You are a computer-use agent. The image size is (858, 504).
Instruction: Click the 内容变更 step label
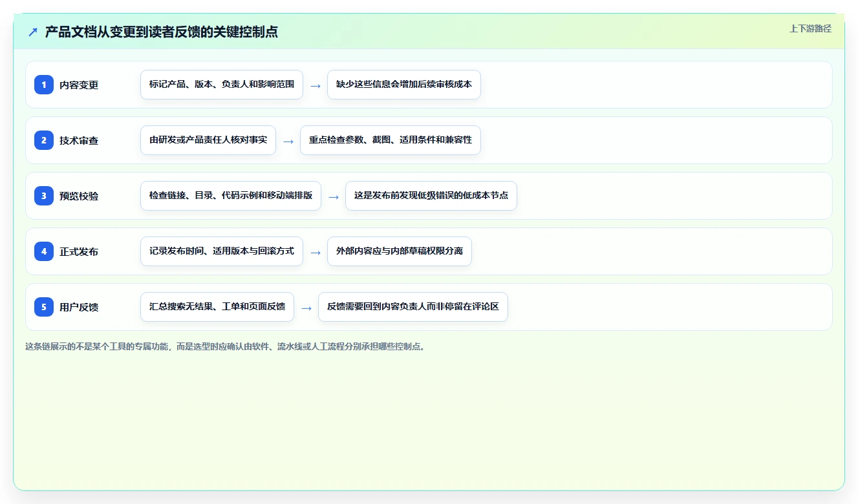(79, 85)
